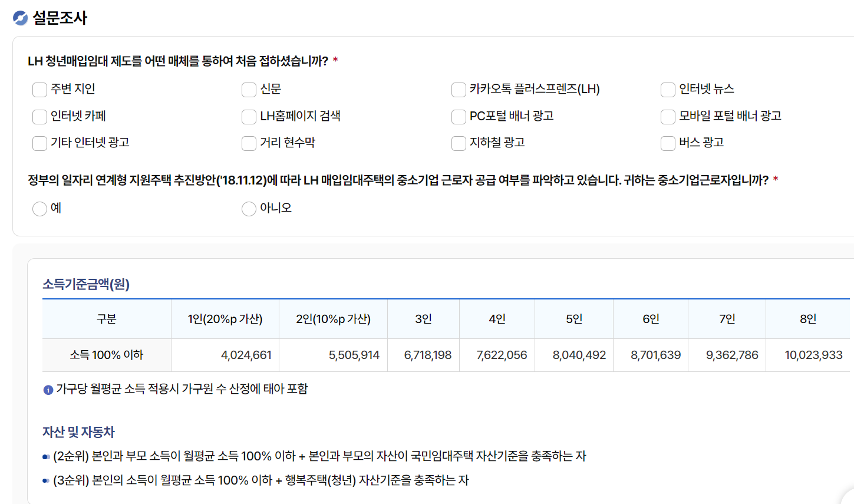Check the 거리 현수막 checkbox
This screenshot has height=504, width=854.
(249, 143)
